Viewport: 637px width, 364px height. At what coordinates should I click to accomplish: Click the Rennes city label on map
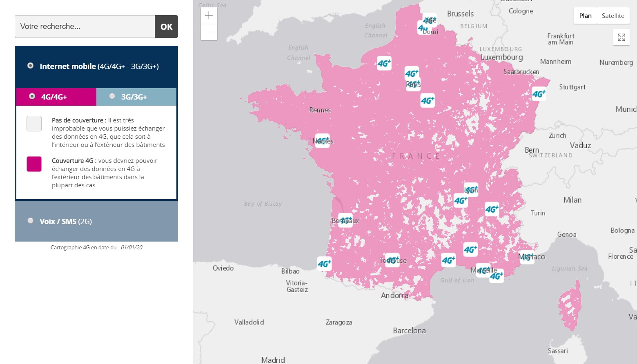pos(320,110)
